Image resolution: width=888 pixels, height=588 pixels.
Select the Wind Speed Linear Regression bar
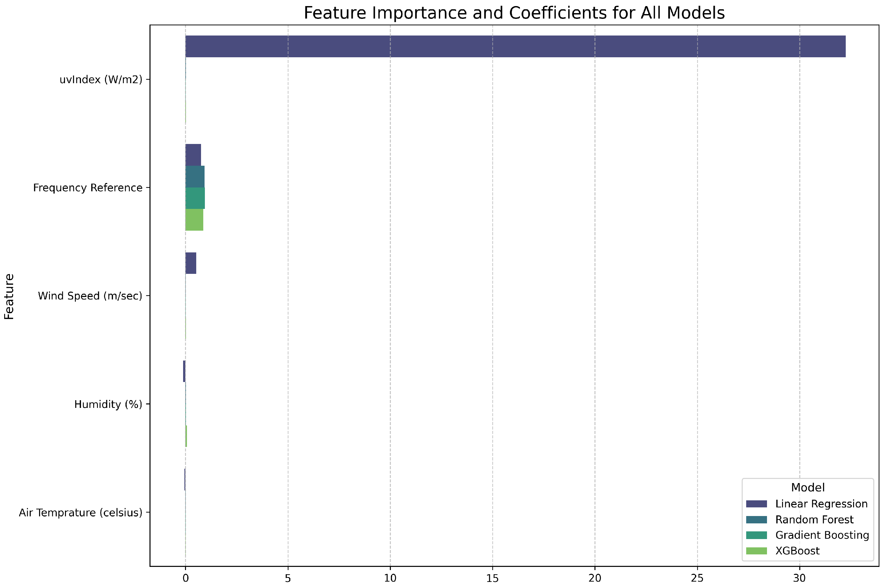point(190,263)
